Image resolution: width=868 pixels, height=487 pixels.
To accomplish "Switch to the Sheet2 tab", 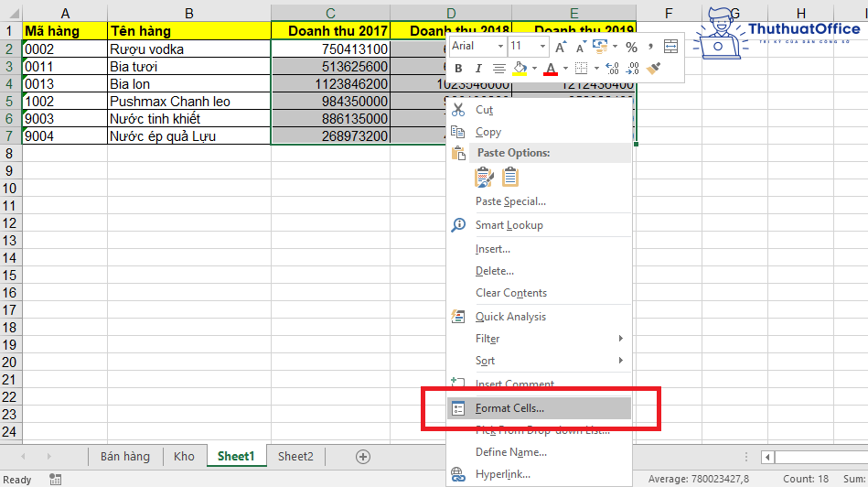I will click(295, 457).
